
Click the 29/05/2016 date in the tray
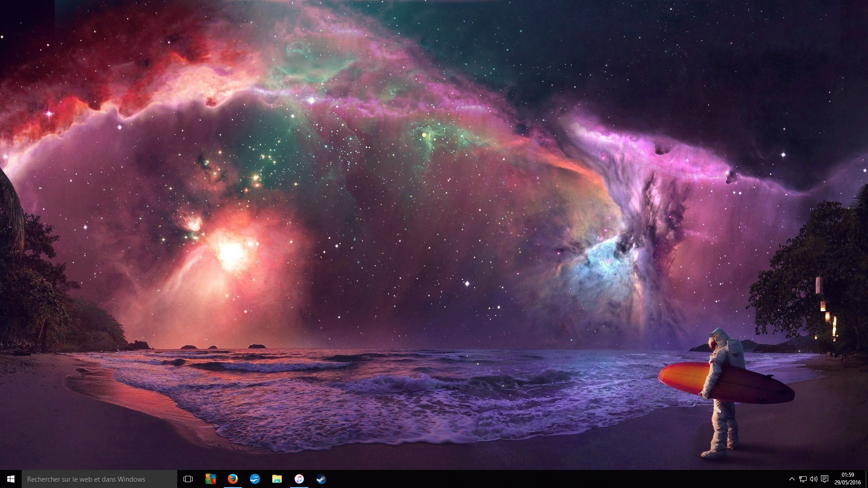(x=848, y=483)
